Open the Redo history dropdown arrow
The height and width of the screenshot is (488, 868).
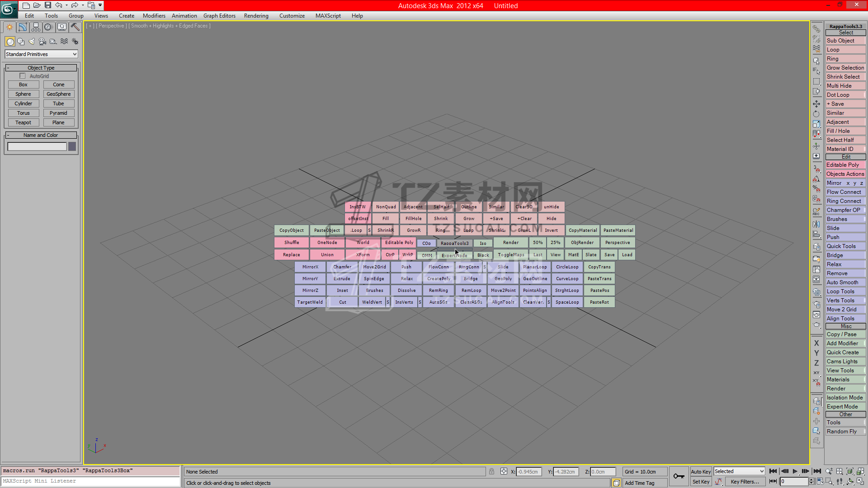pyautogui.click(x=82, y=5)
